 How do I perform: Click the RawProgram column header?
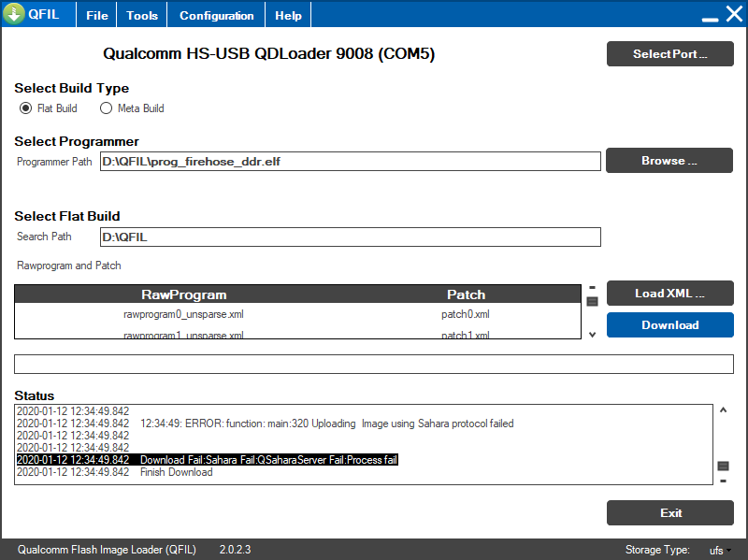point(183,294)
